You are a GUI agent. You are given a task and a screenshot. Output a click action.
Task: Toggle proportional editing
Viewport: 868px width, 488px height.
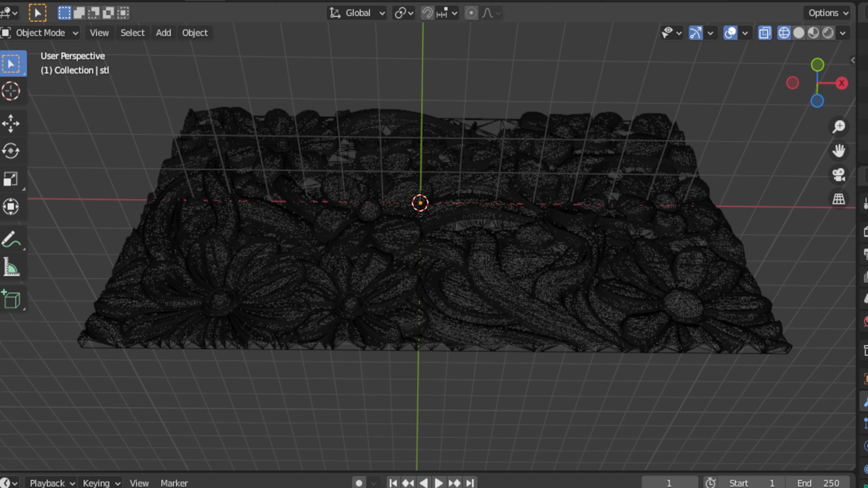(x=471, y=13)
